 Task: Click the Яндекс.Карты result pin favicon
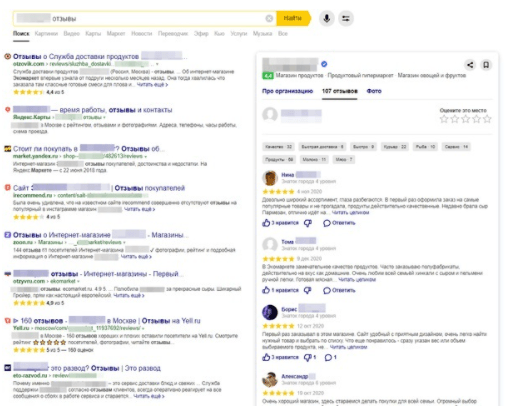(x=7, y=110)
